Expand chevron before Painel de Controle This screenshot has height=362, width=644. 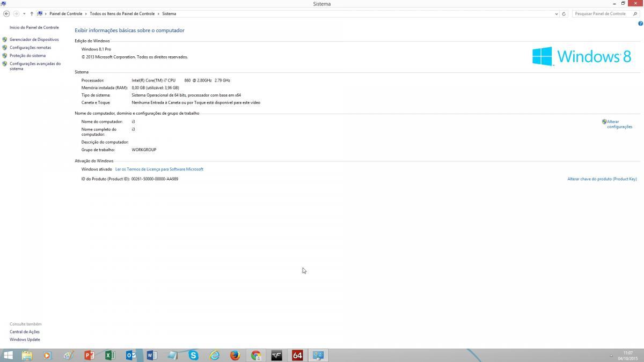pyautogui.click(x=46, y=13)
